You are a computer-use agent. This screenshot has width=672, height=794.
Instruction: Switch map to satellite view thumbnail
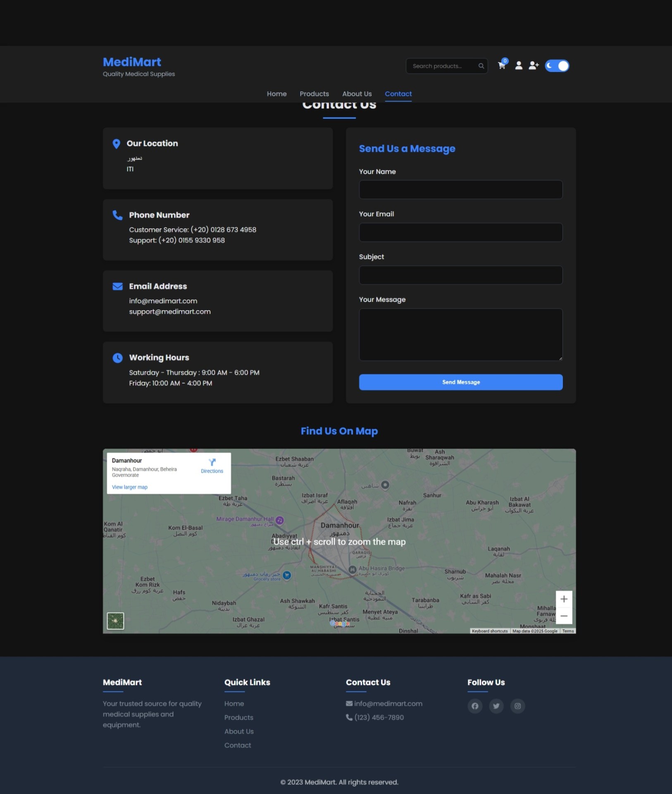point(115,621)
